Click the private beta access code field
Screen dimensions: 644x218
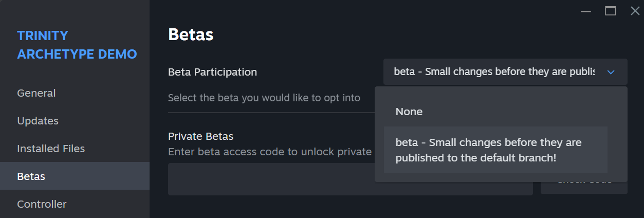point(349,179)
